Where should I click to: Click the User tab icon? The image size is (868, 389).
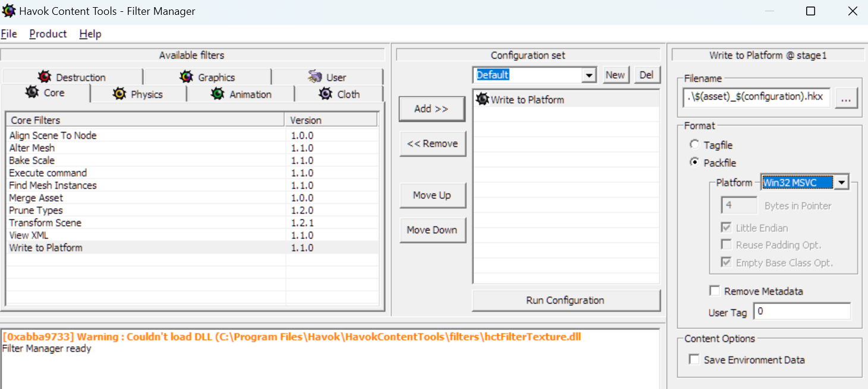315,77
